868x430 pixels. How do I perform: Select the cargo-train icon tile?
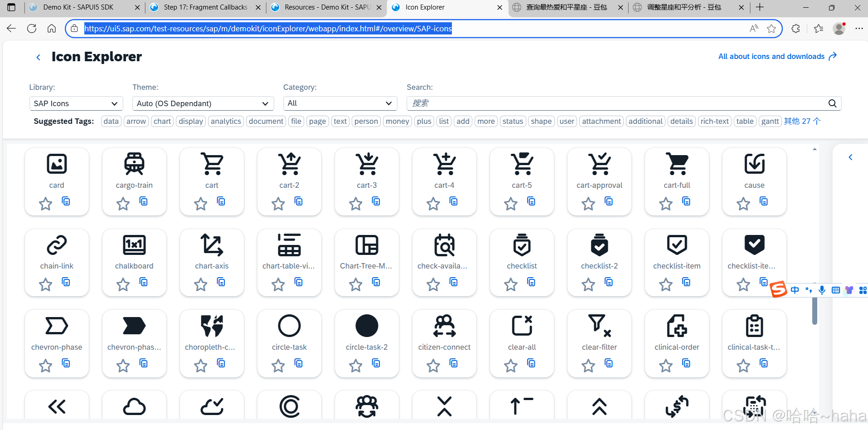tap(134, 181)
